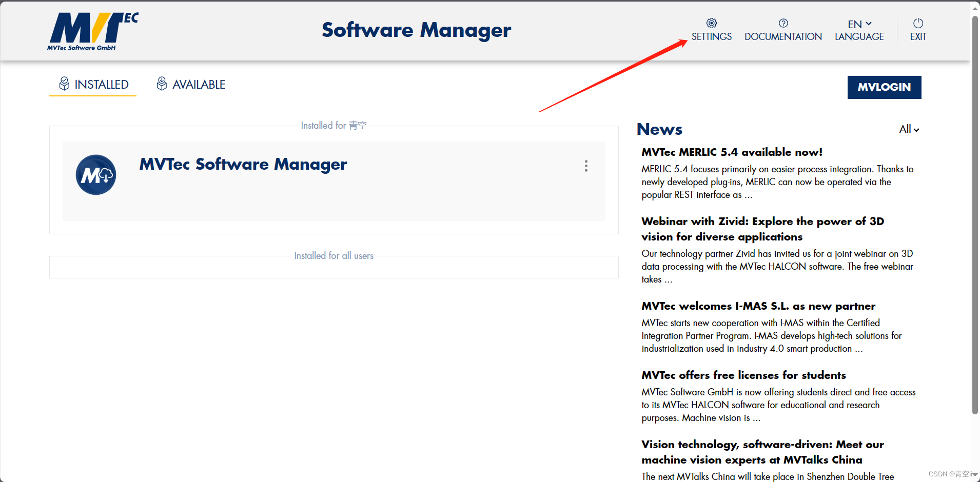
Task: Click the MERLIC 5.4 news summary text
Action: (777, 182)
